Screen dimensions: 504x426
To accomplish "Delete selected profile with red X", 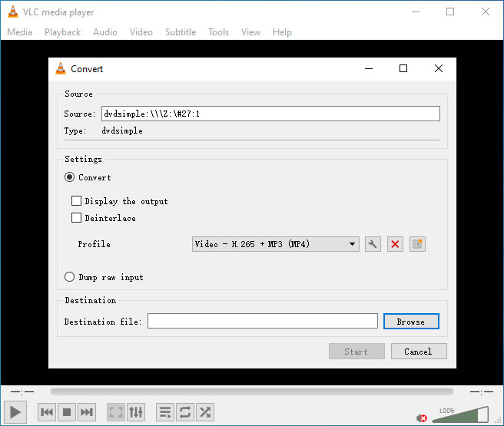I will [395, 244].
